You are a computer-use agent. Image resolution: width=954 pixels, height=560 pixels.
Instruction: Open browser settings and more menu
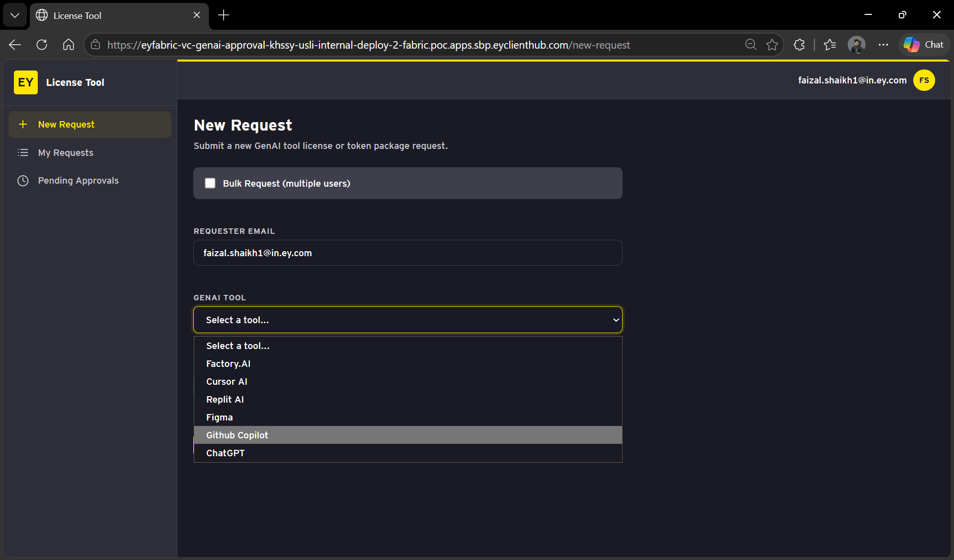[x=883, y=45]
